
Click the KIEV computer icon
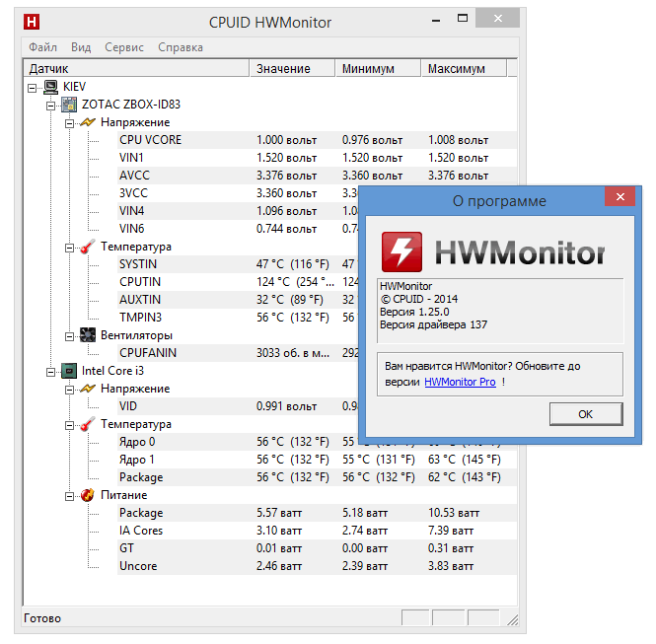pos(51,87)
